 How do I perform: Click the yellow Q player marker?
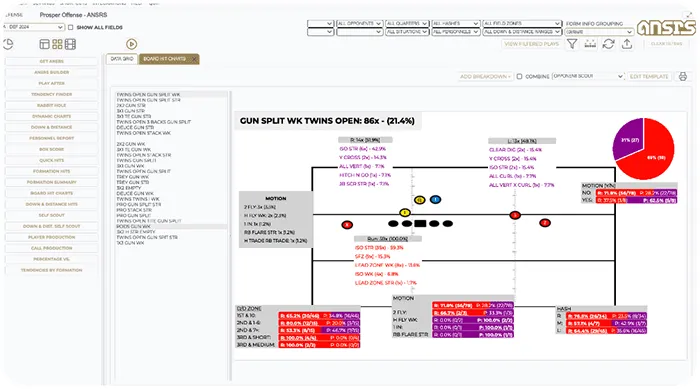(x=419, y=200)
